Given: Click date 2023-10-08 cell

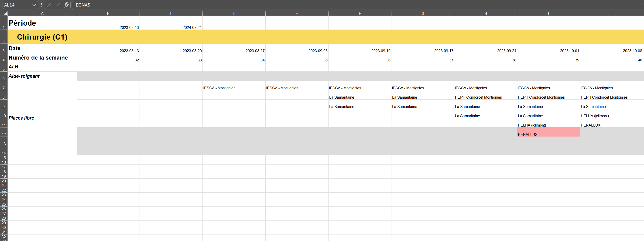Looking at the screenshot, I should pyautogui.click(x=612, y=48).
